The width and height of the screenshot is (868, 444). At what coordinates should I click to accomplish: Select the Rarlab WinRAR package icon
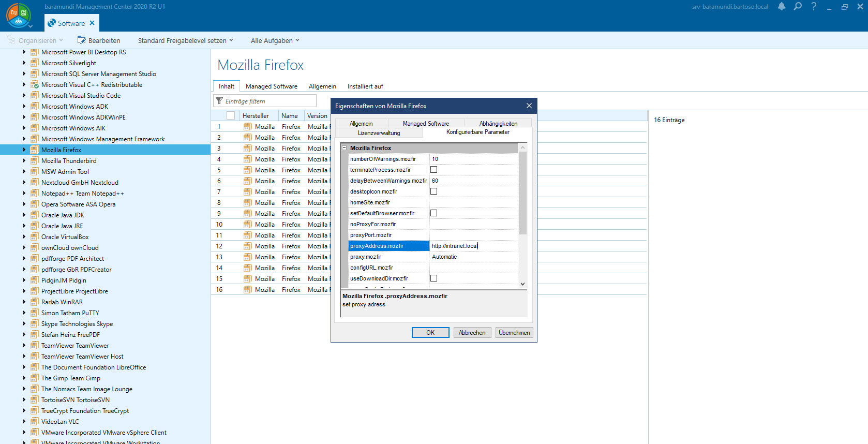point(35,302)
